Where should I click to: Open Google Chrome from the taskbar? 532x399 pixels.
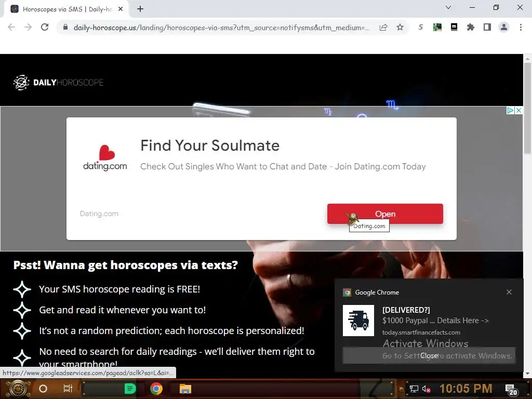click(x=156, y=389)
